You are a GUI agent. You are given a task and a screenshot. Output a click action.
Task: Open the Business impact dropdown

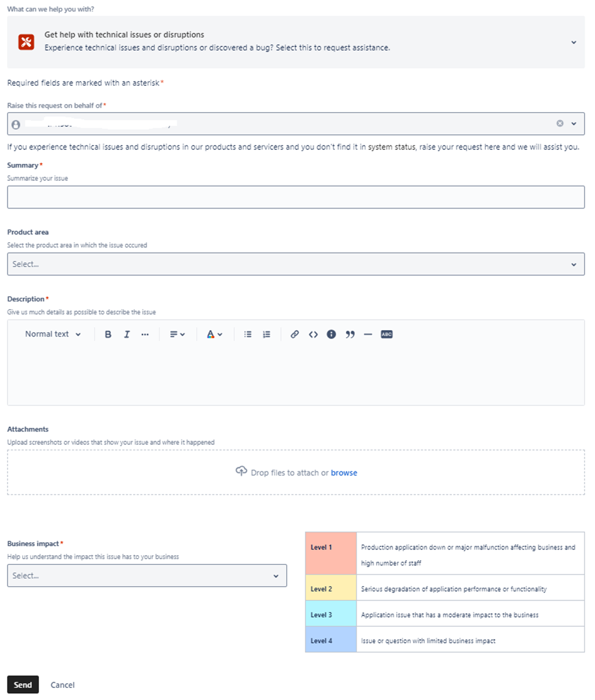(x=147, y=576)
